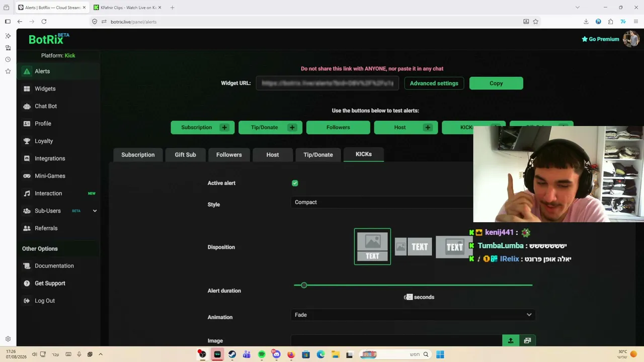Expand the Sub-Users submenu chevron
This screenshot has width=644, height=362.
95,211
